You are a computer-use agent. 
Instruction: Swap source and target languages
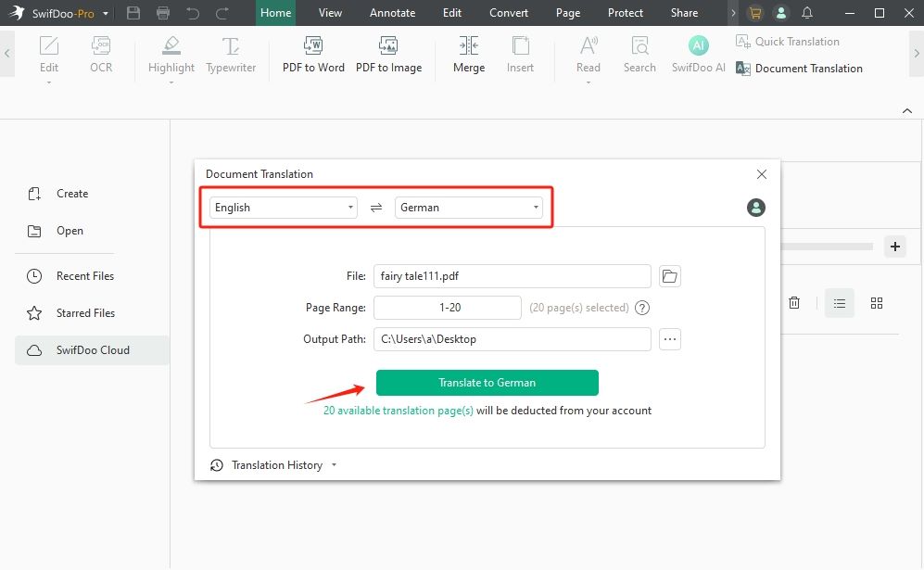[x=376, y=208]
